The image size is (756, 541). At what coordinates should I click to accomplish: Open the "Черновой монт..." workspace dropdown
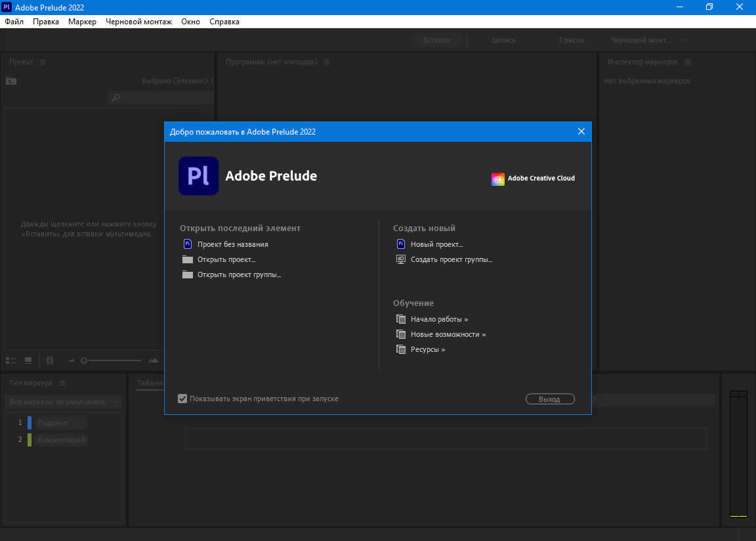[x=683, y=40]
